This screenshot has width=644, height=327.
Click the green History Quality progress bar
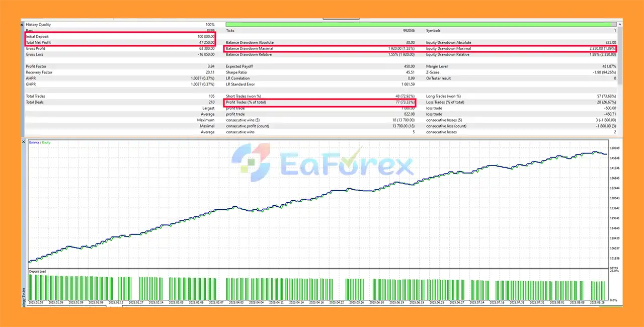point(421,24)
